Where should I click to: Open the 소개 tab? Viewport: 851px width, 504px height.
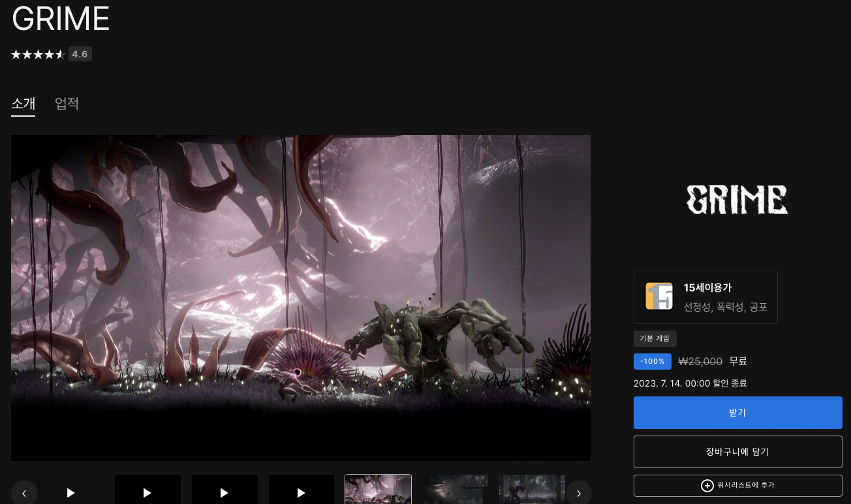point(23,103)
